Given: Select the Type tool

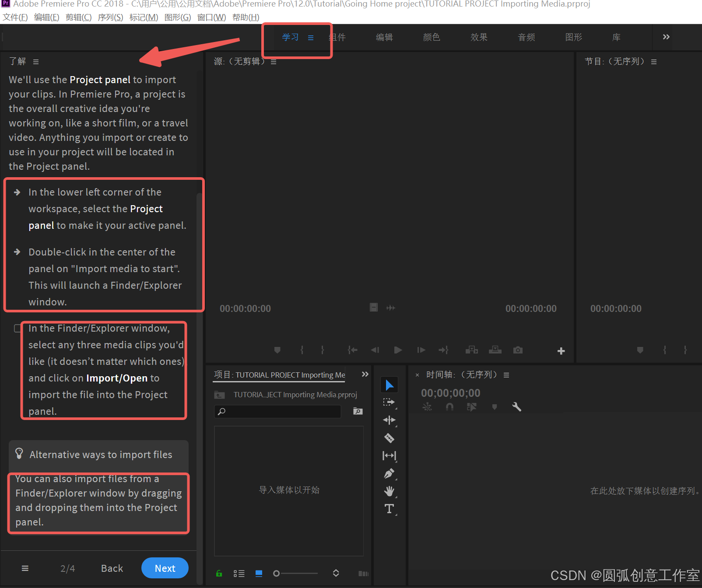Looking at the screenshot, I should [x=389, y=508].
